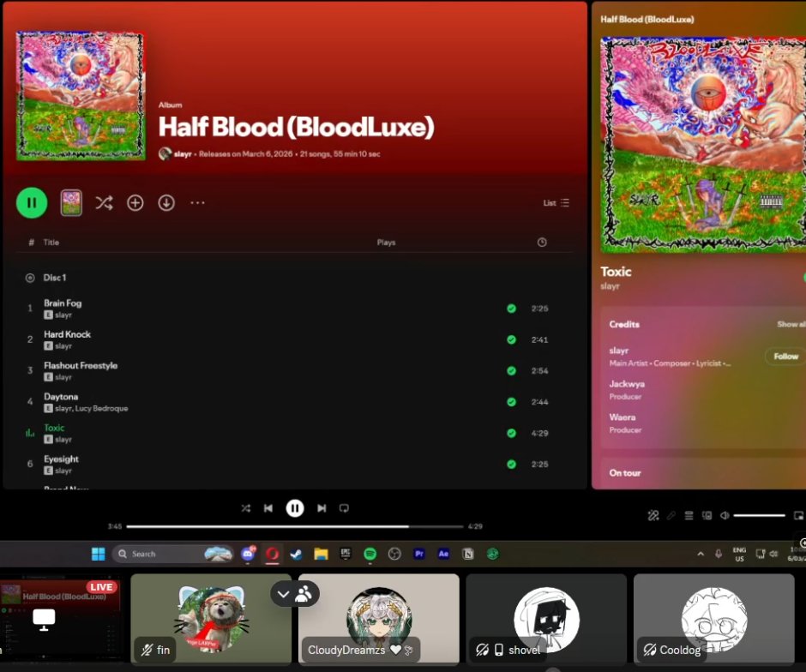Viewport: 806px width, 672px height.
Task: Skip to the previous track
Action: coord(268,508)
